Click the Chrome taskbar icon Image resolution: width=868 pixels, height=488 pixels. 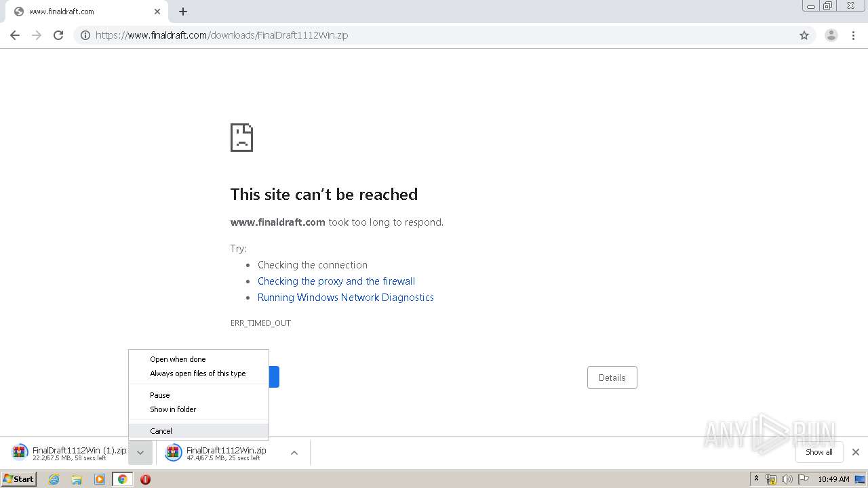pos(123,479)
